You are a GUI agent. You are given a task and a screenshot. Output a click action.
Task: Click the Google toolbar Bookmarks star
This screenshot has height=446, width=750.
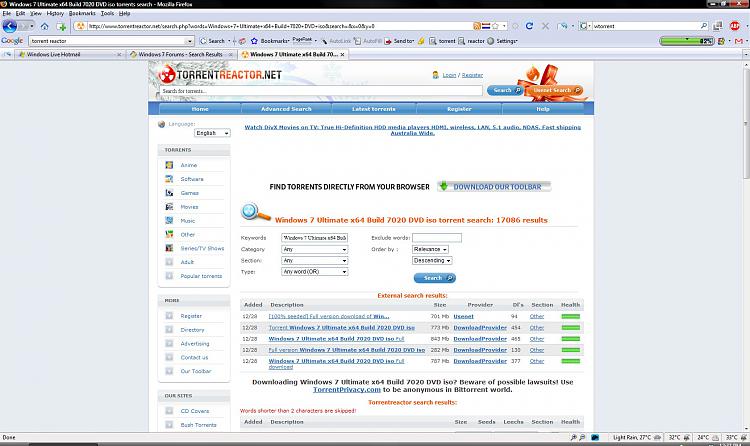(x=254, y=41)
